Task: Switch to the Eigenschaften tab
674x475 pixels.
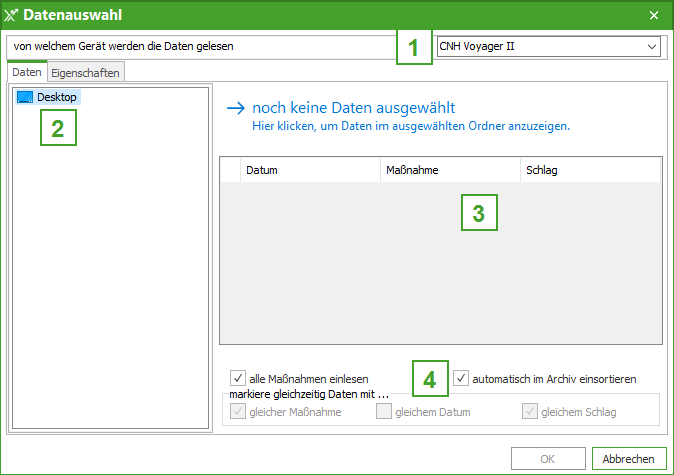Action: click(85, 73)
